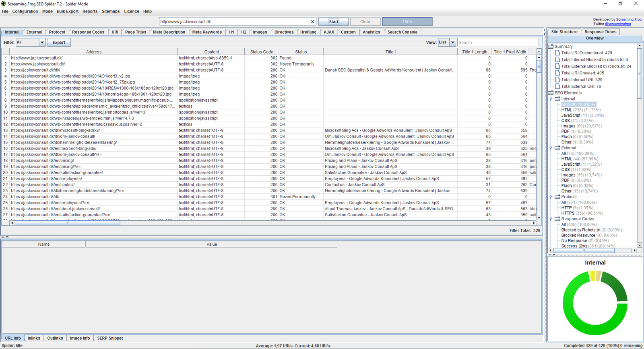
Task: Click into the Search input field
Action: tap(498, 42)
